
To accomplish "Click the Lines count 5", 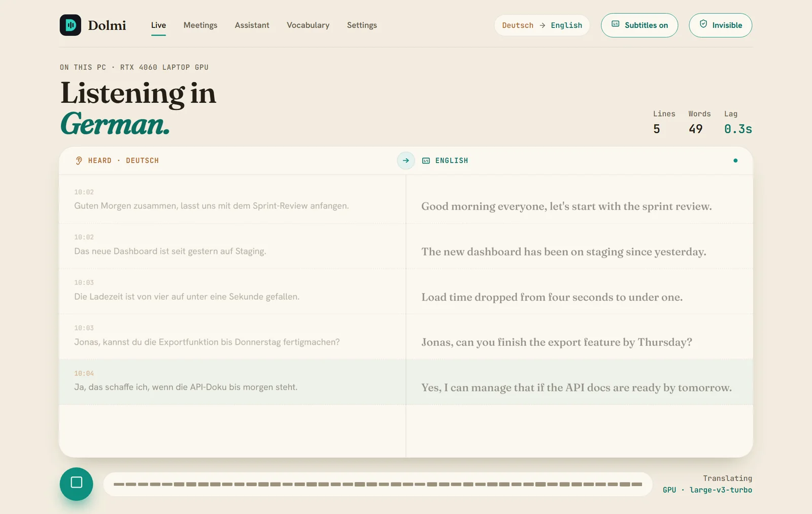I will click(x=657, y=129).
